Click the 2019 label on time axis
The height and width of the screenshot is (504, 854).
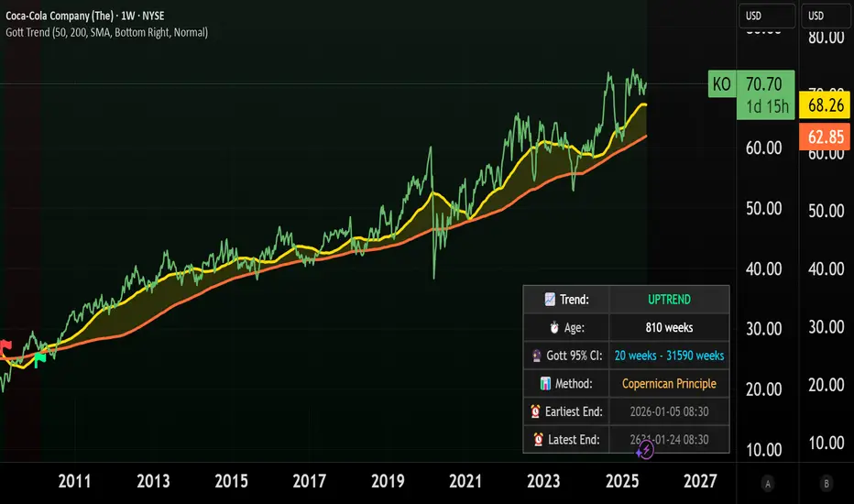(388, 481)
